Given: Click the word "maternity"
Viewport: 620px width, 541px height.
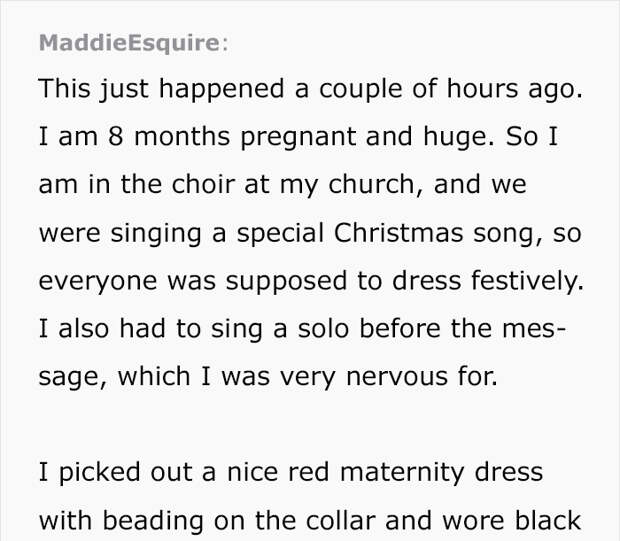Looking at the screenshot, I should 402,473.
